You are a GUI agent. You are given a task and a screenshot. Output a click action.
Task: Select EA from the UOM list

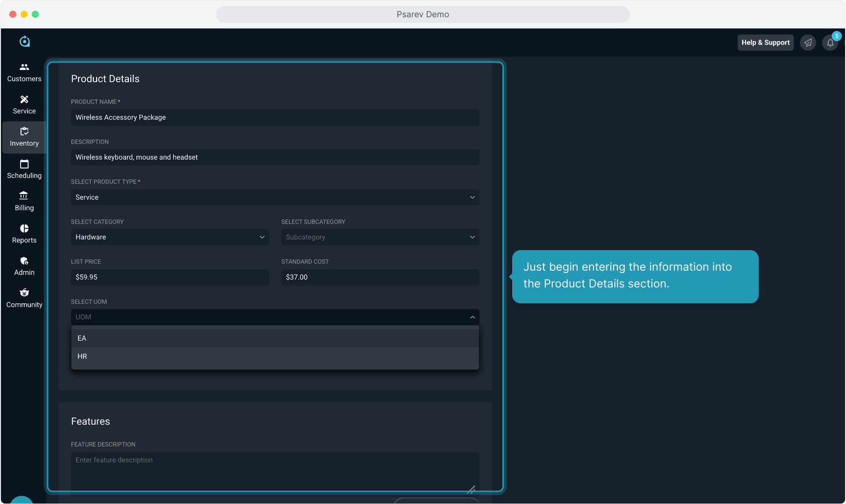275,338
